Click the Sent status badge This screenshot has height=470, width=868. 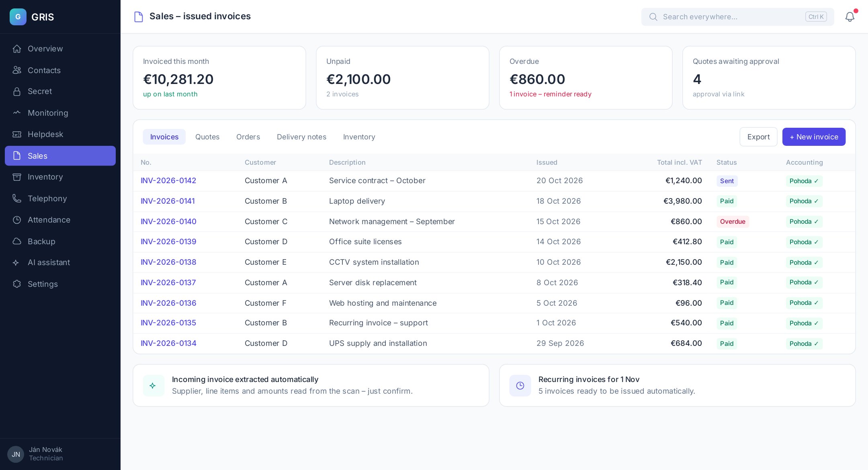click(x=727, y=181)
